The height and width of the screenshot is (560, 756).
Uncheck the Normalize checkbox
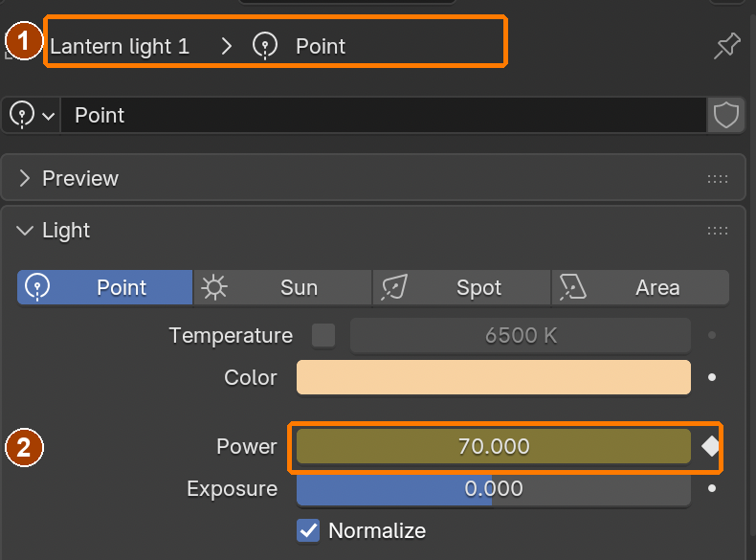coord(308,530)
